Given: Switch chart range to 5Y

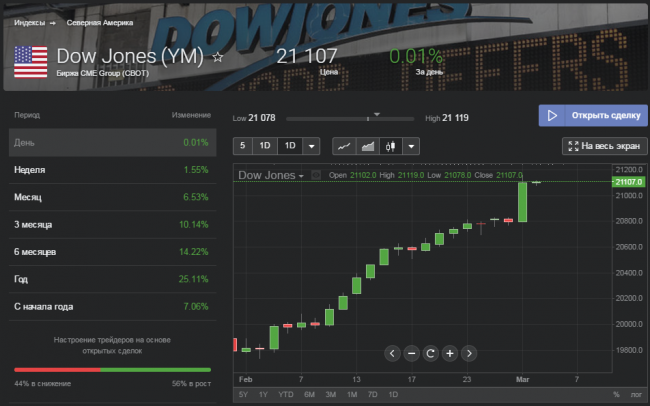Looking at the screenshot, I should (243, 394).
